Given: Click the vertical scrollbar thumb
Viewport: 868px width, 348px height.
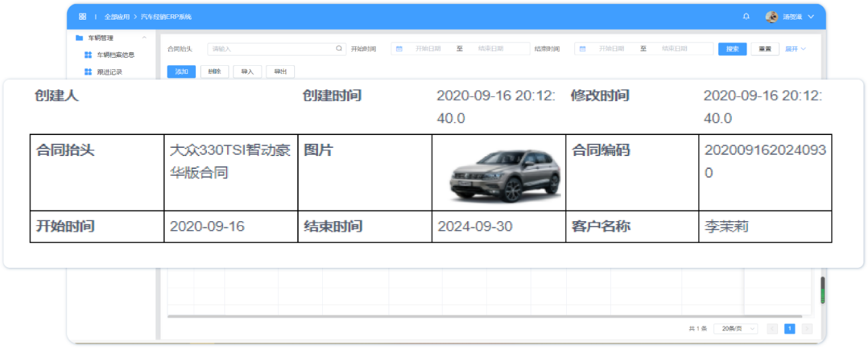Looking at the screenshot, I should click(823, 290).
